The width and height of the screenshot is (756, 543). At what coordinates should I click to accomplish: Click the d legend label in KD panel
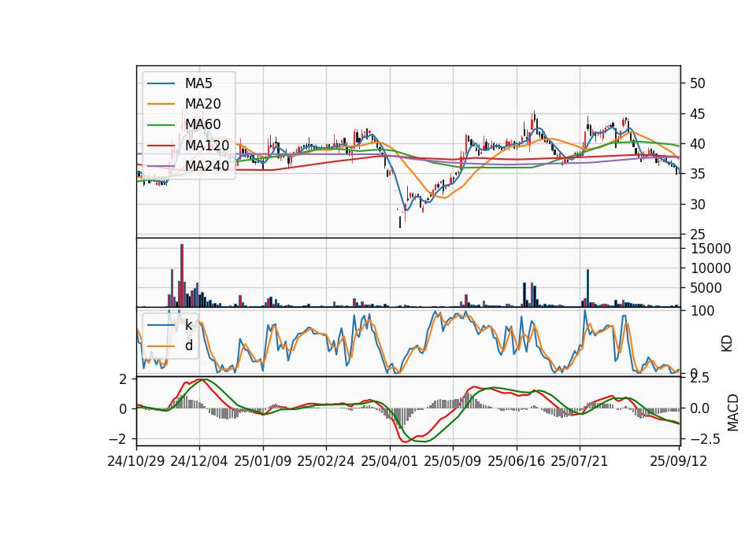pos(189,345)
